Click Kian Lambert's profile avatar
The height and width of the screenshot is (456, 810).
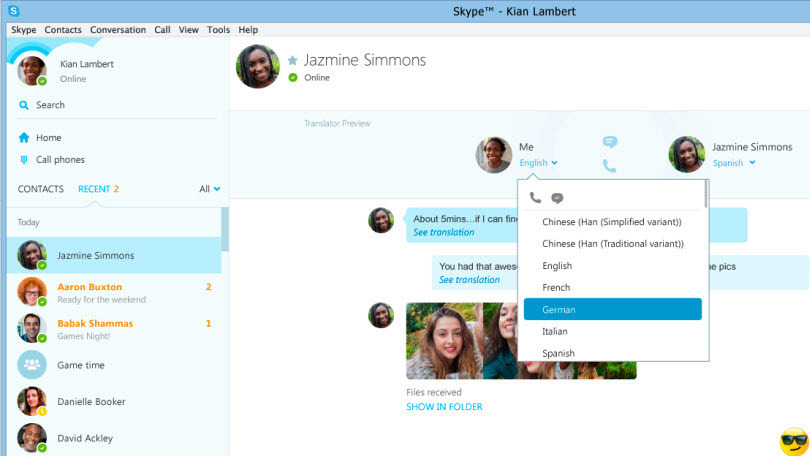click(x=32, y=71)
